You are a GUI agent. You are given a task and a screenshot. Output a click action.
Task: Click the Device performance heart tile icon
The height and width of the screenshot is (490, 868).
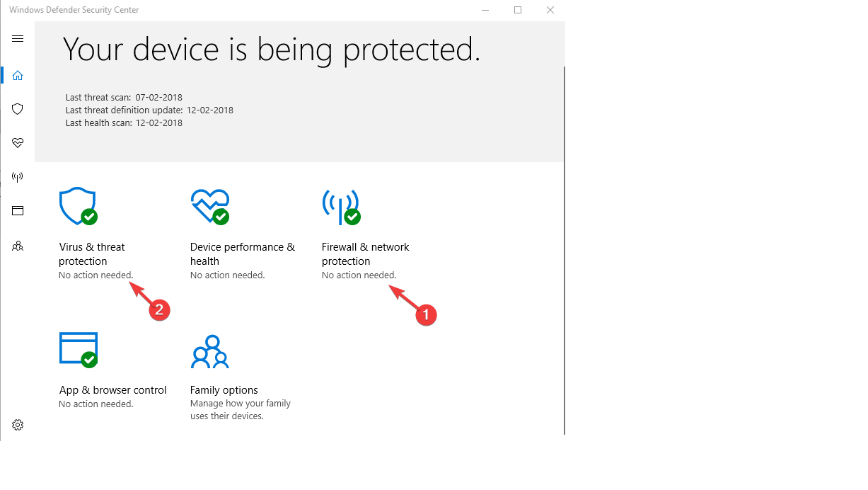pyautogui.click(x=209, y=206)
